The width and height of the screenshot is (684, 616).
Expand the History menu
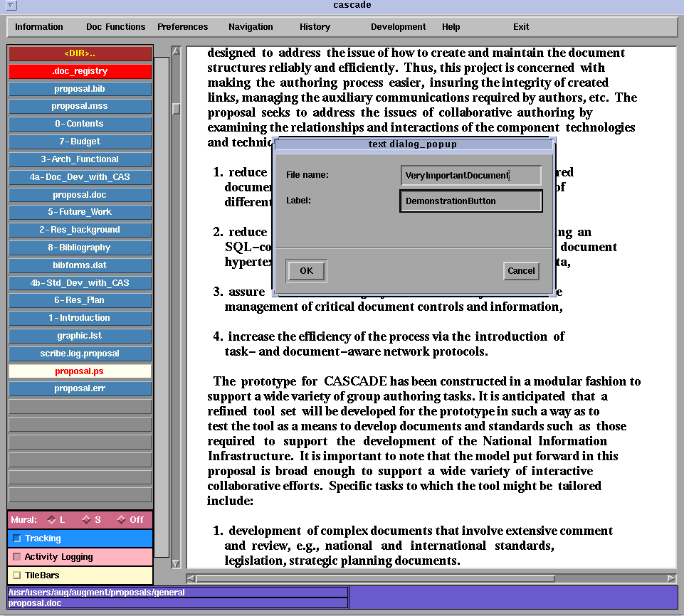315,27
